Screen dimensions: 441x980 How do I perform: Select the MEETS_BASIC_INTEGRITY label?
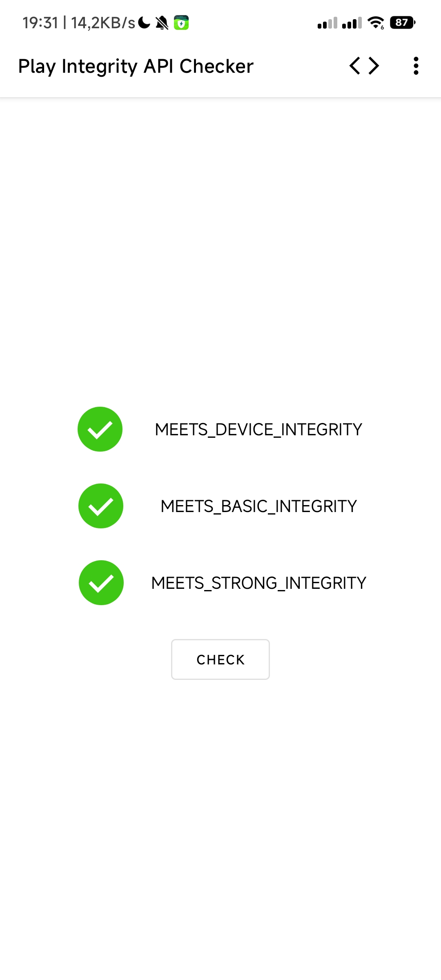pos(258,506)
